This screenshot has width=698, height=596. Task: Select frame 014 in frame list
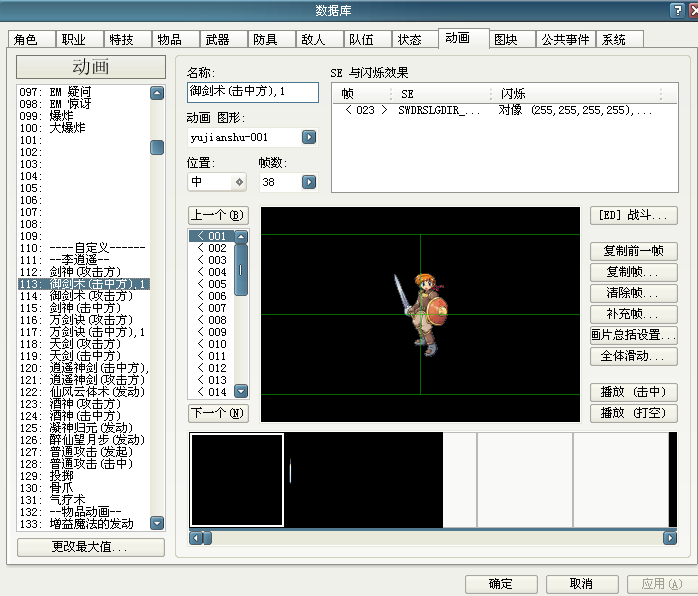coord(212,392)
